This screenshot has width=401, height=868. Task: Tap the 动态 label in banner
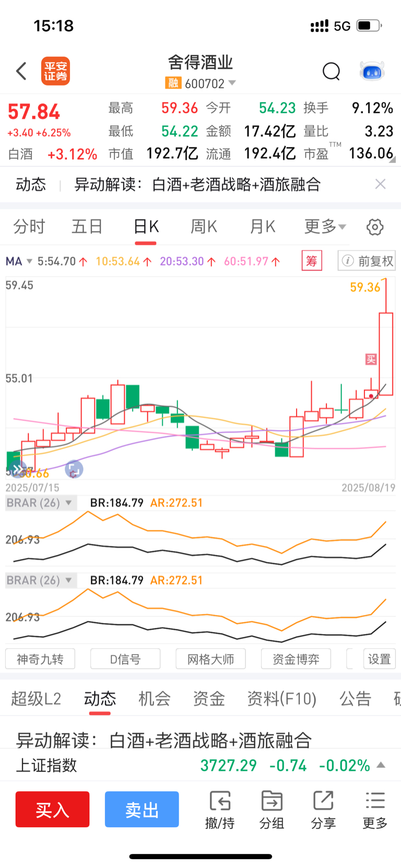click(x=31, y=184)
